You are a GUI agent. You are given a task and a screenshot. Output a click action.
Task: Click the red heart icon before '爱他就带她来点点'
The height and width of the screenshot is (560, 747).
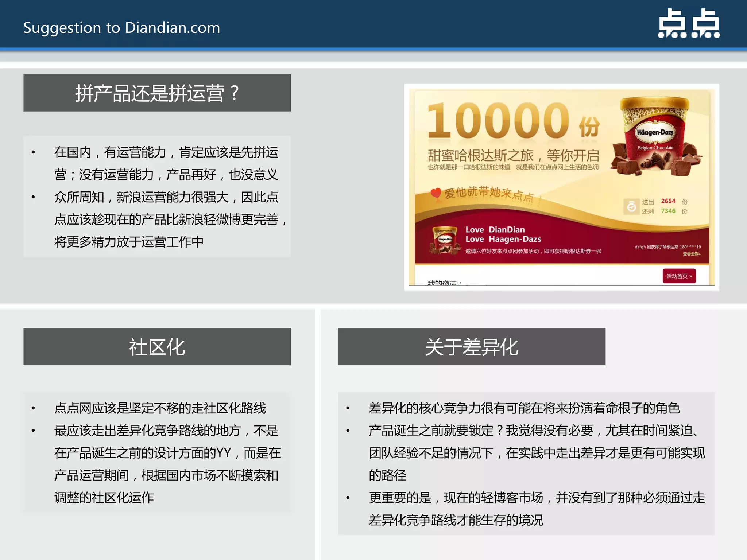point(436,193)
